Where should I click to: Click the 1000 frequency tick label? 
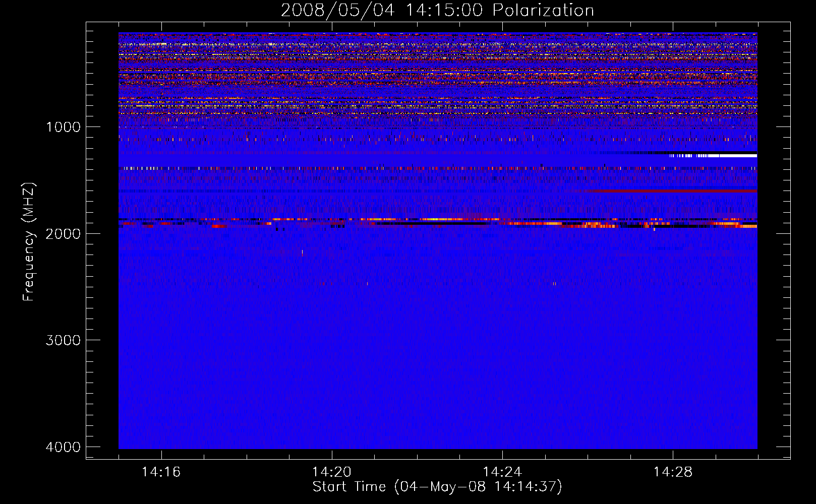point(63,127)
